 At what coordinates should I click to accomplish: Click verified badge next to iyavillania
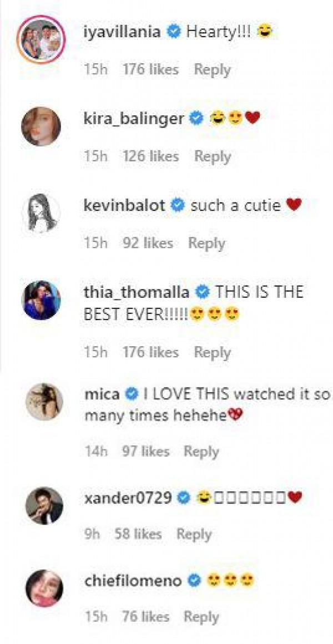[x=174, y=32]
